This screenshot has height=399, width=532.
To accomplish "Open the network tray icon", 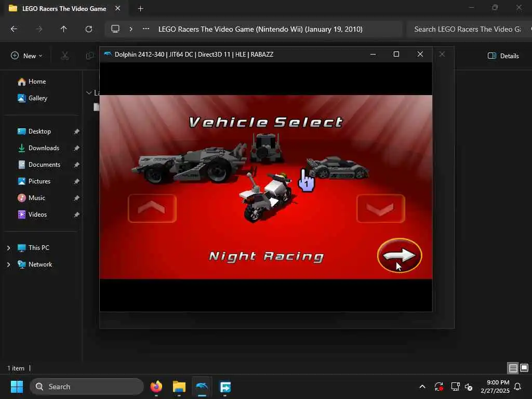I will 455,387.
